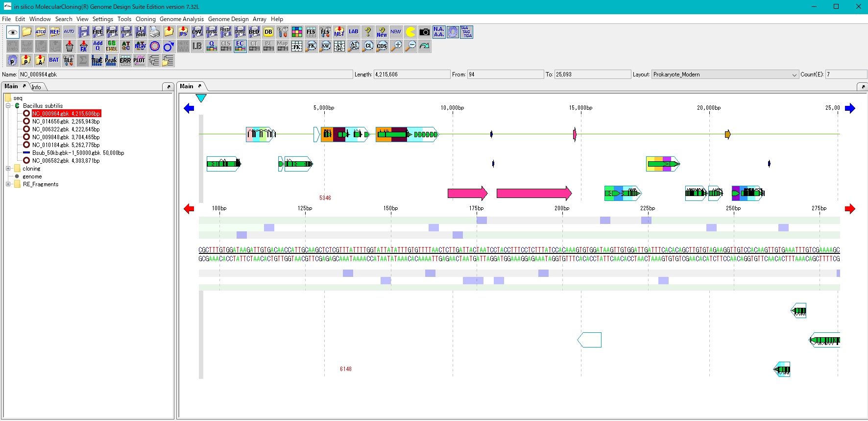The image size is (868, 421).
Task: Click the Peak chart icon
Action: coord(111,61)
